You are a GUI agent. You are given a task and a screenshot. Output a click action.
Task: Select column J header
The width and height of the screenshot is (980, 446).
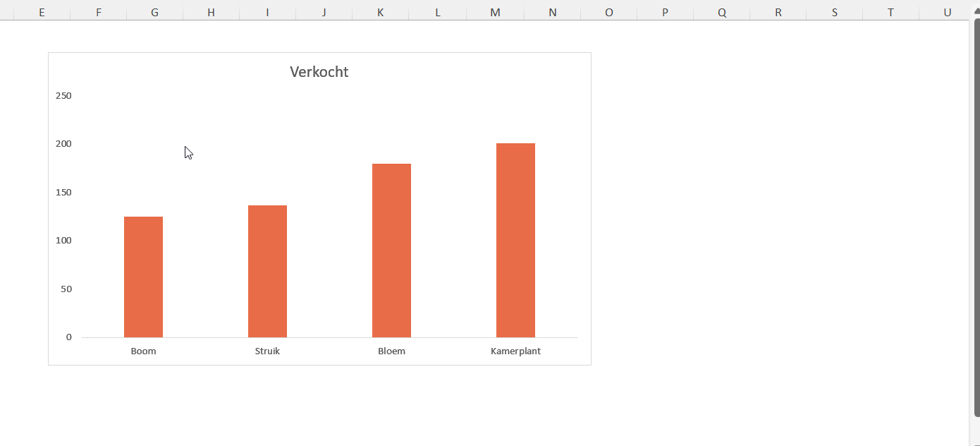click(324, 13)
